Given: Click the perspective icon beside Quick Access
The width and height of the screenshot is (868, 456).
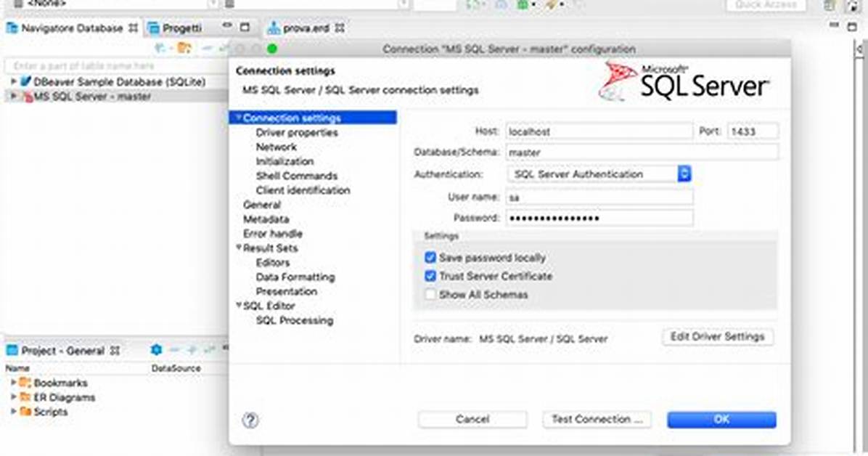Looking at the screenshot, I should tap(829, 5).
